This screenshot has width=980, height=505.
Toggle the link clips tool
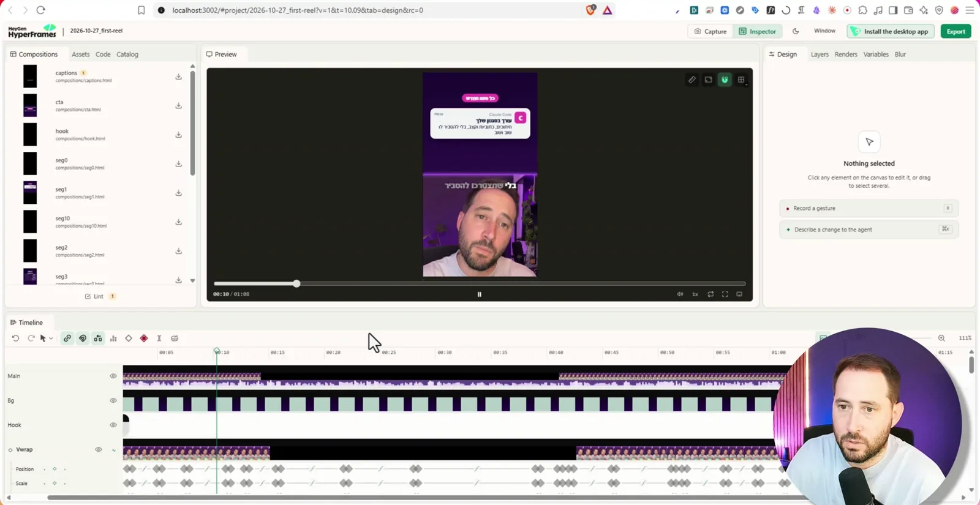click(x=67, y=338)
